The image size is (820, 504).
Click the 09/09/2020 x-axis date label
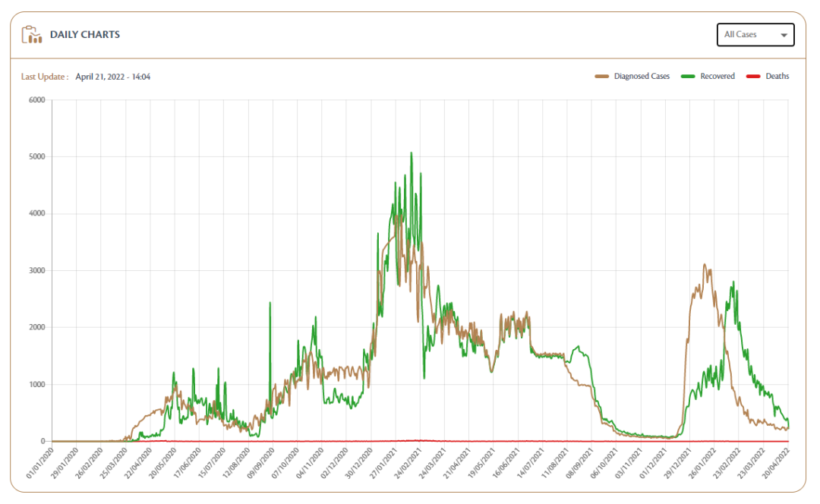pyautogui.click(x=261, y=462)
